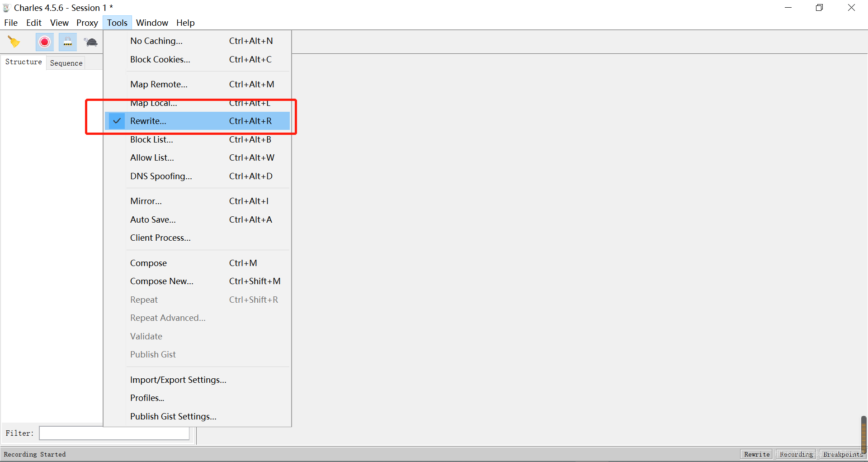
Task: Select Block Cookies... menu entry
Action: coord(198,59)
